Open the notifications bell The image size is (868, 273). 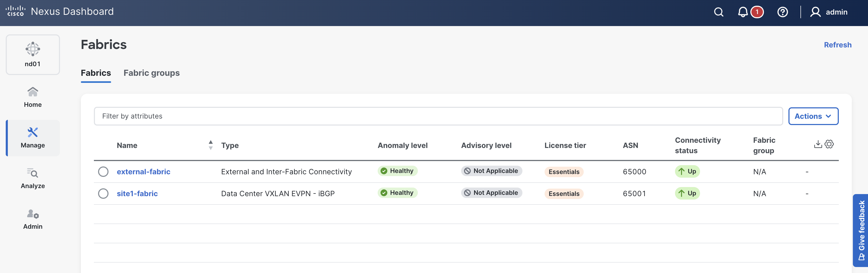[743, 12]
